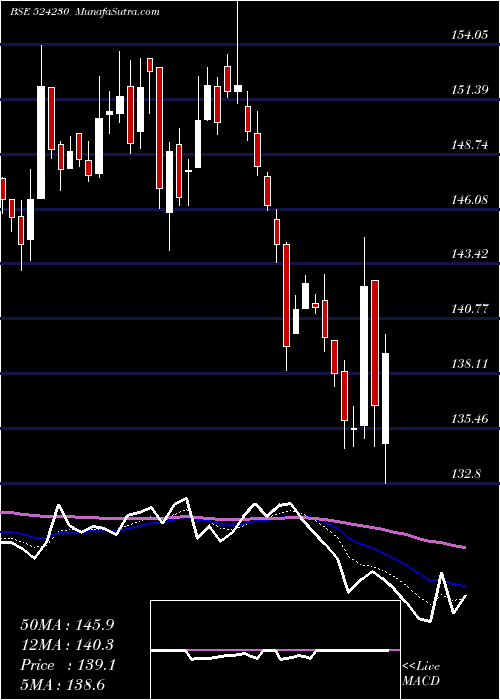Viewport: 500px width, 700px height.
Task: Click the <<Live MACD label
Action: (x=421, y=674)
